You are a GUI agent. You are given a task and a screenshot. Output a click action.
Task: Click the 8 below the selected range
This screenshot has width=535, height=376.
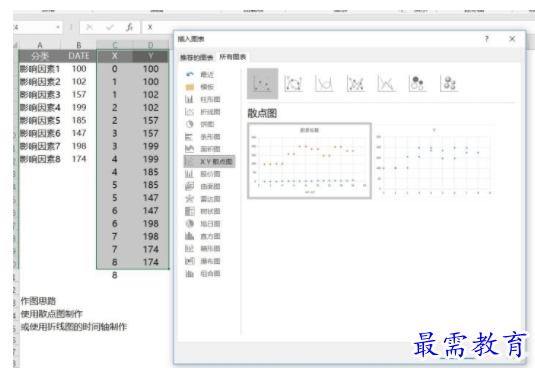[115, 275]
